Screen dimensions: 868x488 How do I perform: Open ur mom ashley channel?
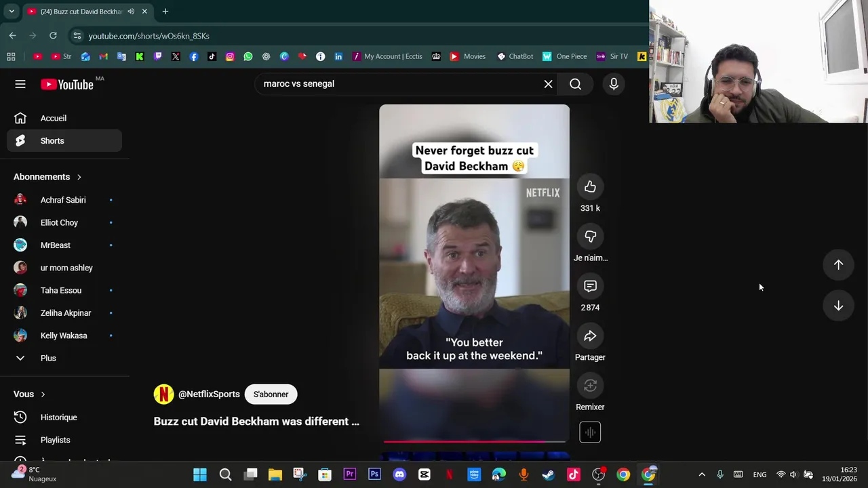point(64,268)
